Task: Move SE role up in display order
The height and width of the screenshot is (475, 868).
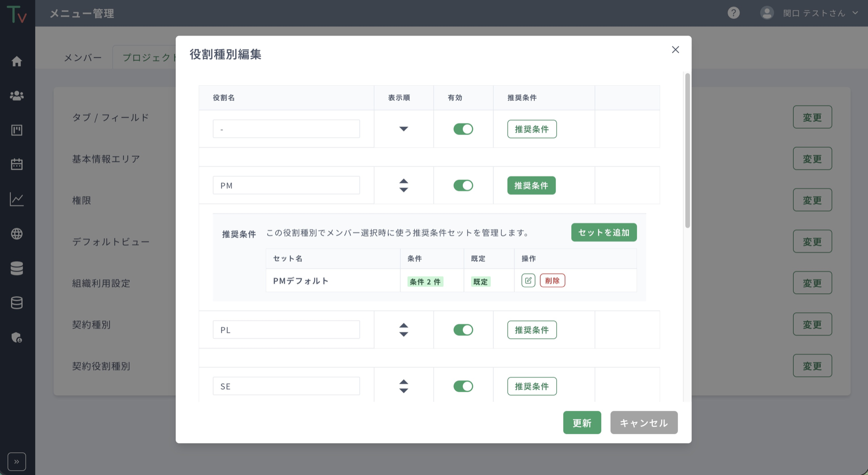Action: (404, 382)
